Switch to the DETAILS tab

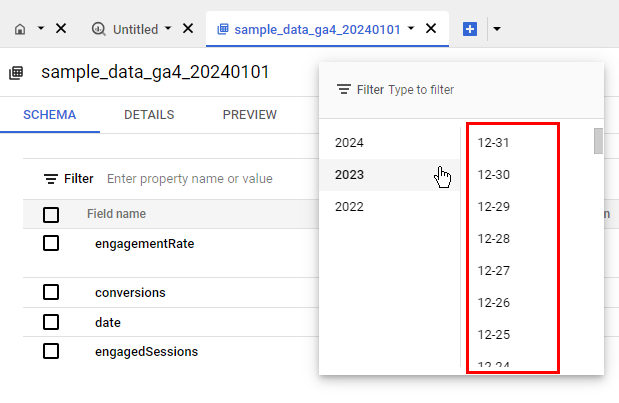149,115
